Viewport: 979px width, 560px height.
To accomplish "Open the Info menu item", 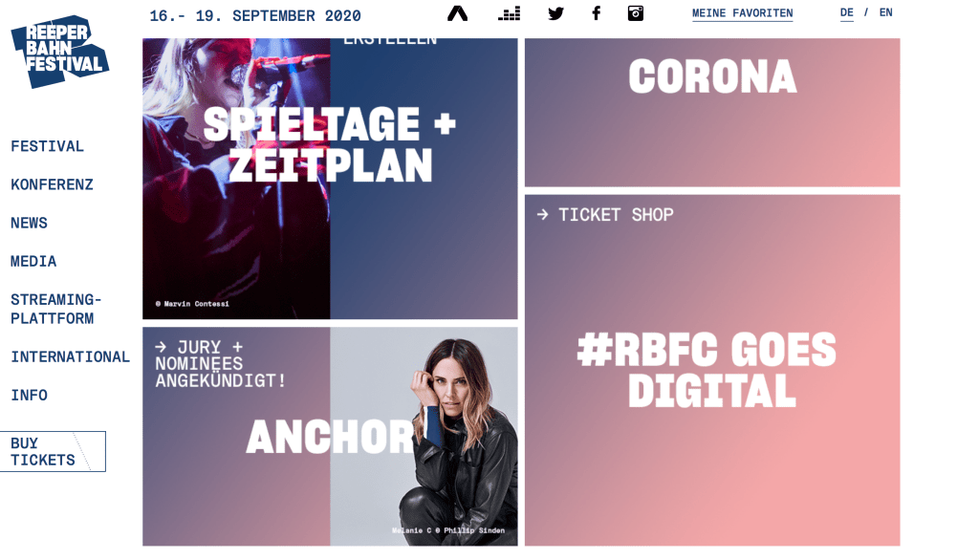I will (30, 395).
